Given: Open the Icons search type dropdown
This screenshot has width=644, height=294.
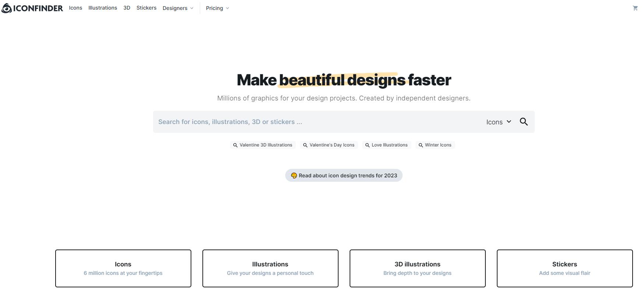Looking at the screenshot, I should [x=499, y=122].
